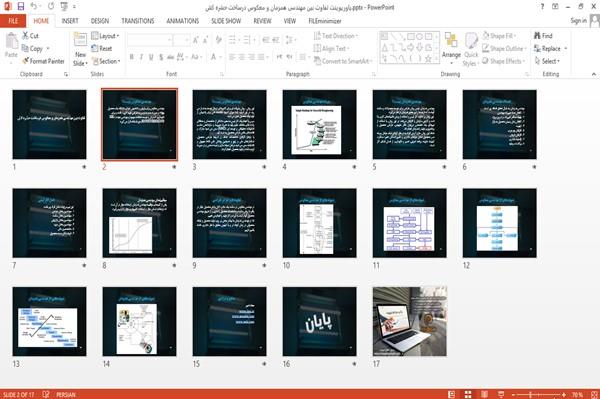Open Layout dropdown

pos(105,36)
